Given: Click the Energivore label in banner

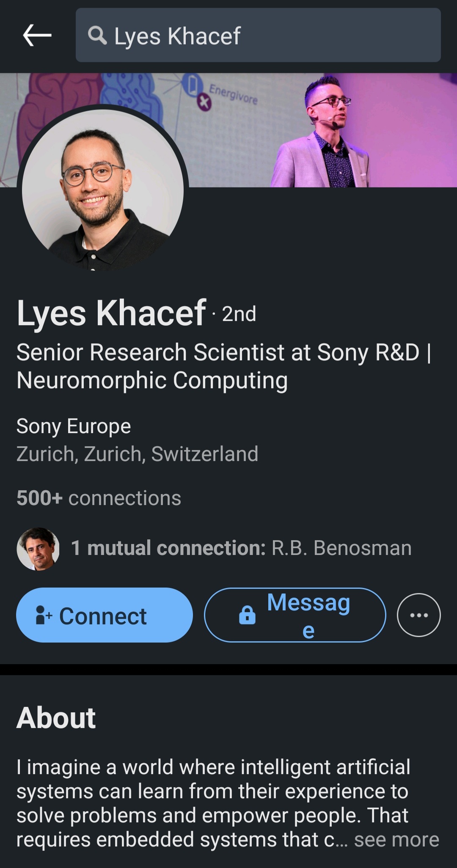Looking at the screenshot, I should click(233, 94).
